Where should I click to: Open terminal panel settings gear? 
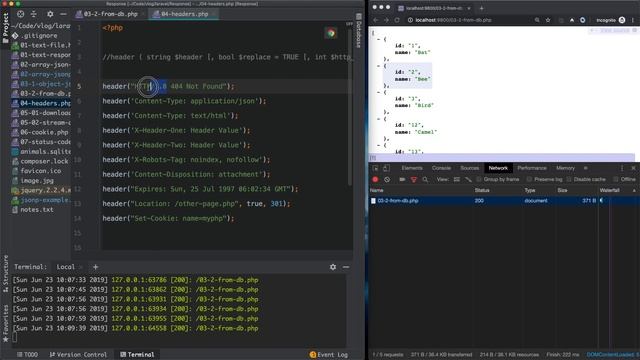[x=333, y=267]
